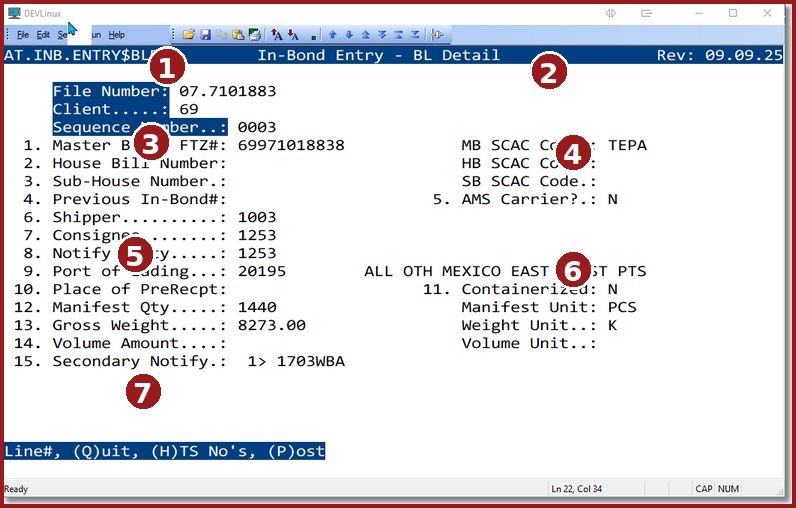Viewport: 796px width, 508px height.
Task: Open the Help menu
Action: tap(117, 34)
